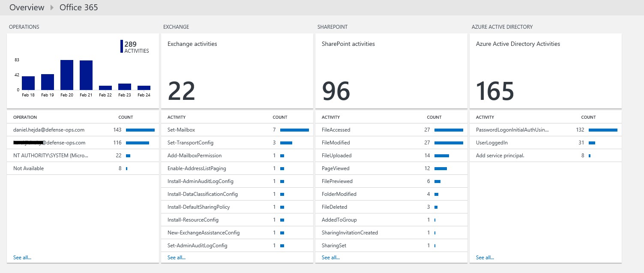This screenshot has width=644, height=273.
Task: Select the Add-MailboxPermission row
Action: pos(237,156)
